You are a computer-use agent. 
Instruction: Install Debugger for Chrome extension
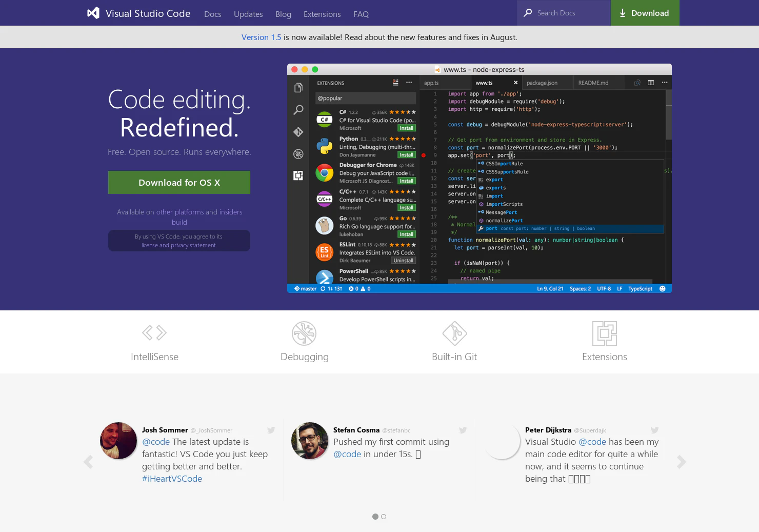coord(407,181)
